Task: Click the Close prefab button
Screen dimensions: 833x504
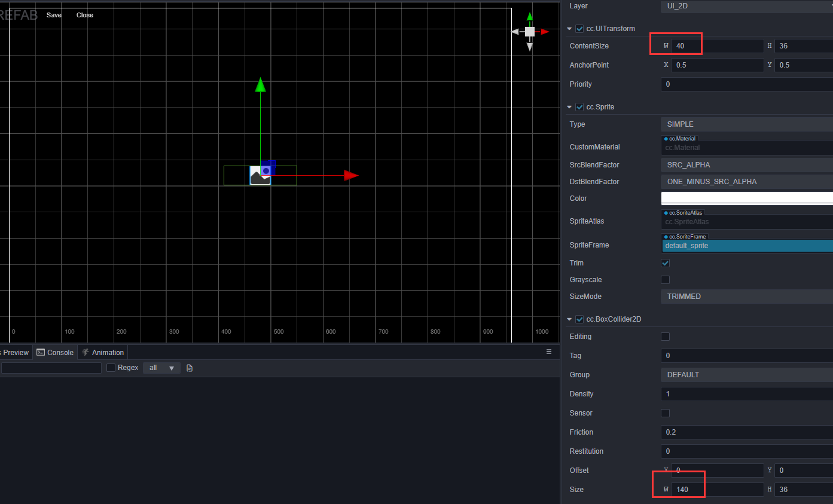Action: click(85, 15)
